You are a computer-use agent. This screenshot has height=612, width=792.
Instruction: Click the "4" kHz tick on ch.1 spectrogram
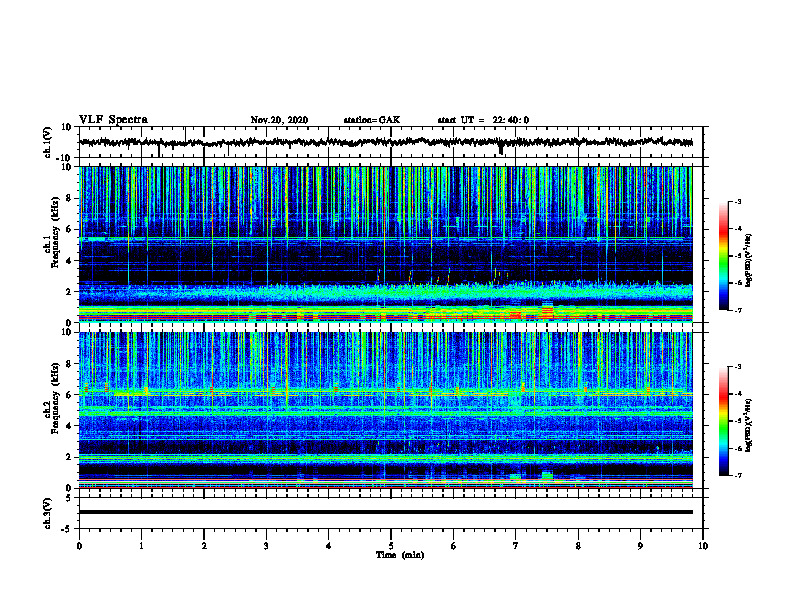[71, 261]
